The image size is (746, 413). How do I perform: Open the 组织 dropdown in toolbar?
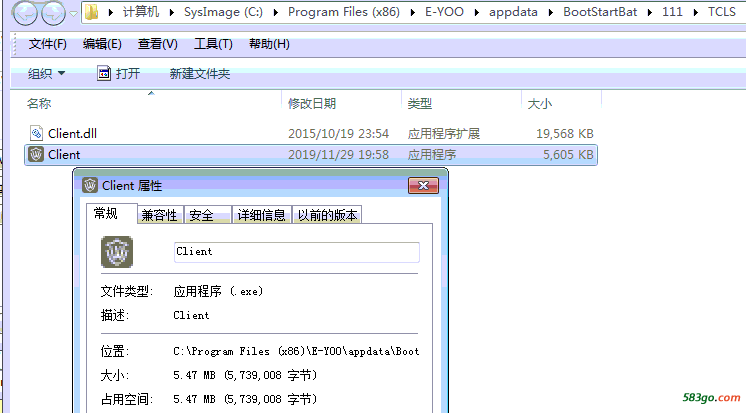[46, 73]
